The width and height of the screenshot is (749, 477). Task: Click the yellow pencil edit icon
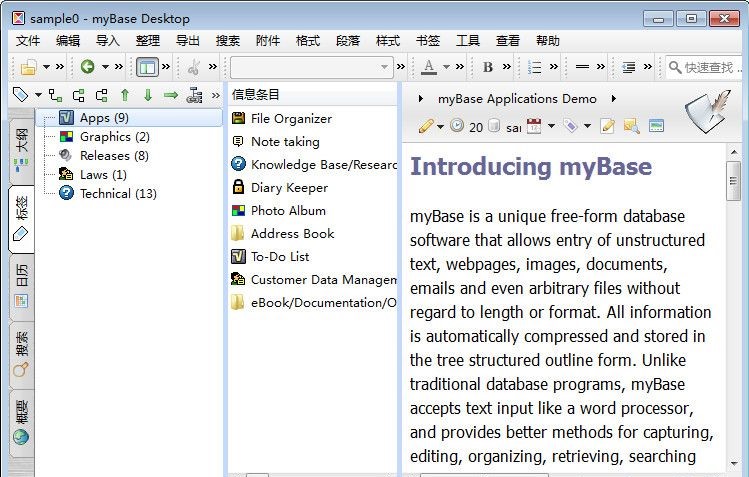pyautogui.click(x=425, y=126)
